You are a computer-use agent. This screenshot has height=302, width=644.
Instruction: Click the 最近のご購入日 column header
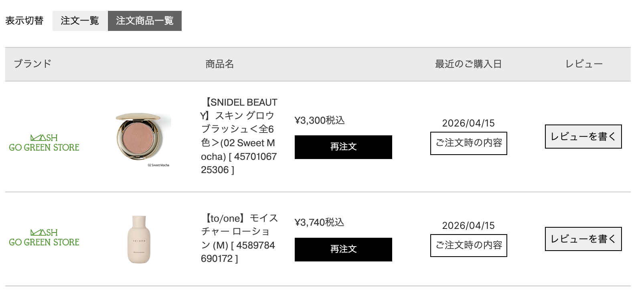468,63
